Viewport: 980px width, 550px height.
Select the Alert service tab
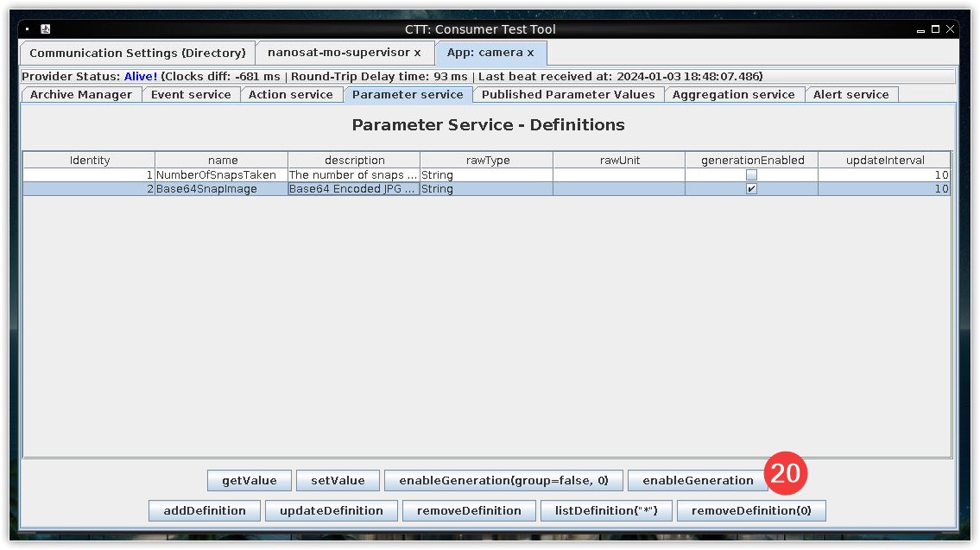pos(850,95)
